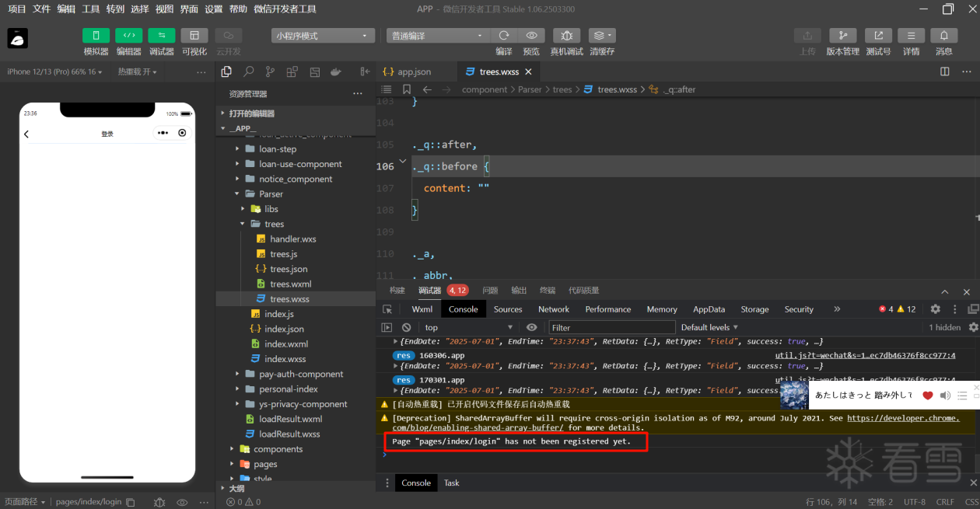Click the bookmark icon in breadcrumb bar
Screen dimensions: 980x509
(407, 89)
